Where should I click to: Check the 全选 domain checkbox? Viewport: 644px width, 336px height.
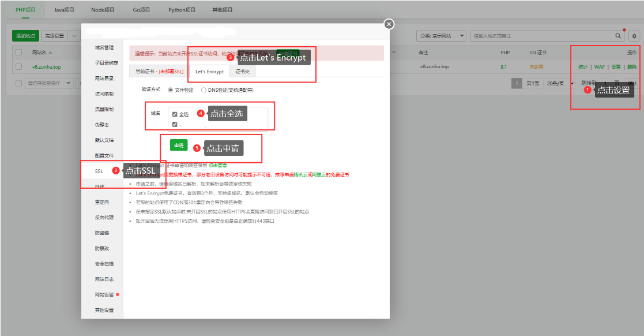coord(175,114)
